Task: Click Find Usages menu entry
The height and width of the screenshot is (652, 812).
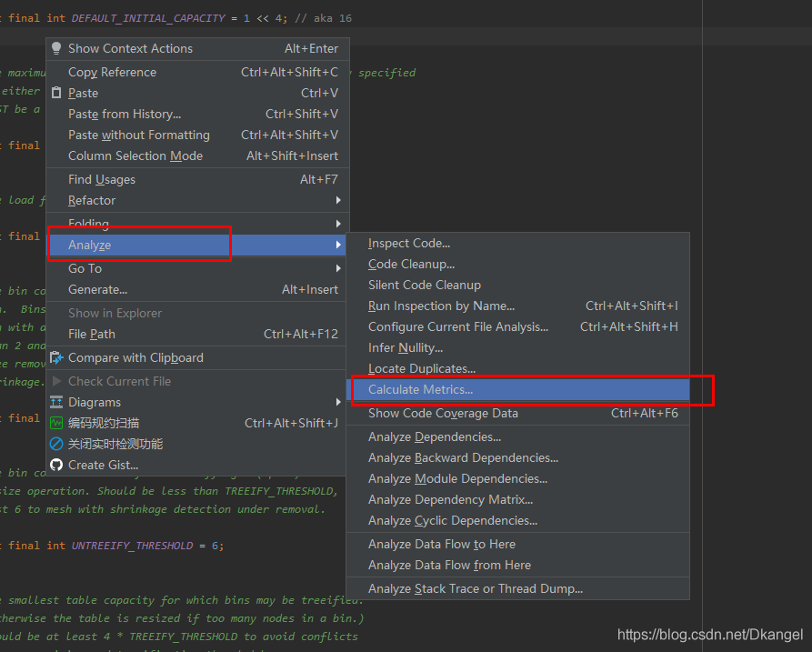Action: 102,179
